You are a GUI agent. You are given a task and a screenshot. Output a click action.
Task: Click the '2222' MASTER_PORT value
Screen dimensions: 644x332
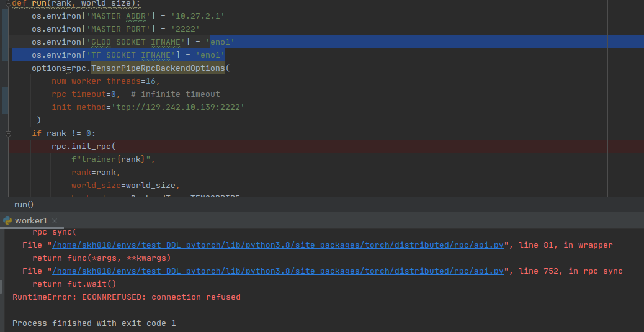coord(185,29)
